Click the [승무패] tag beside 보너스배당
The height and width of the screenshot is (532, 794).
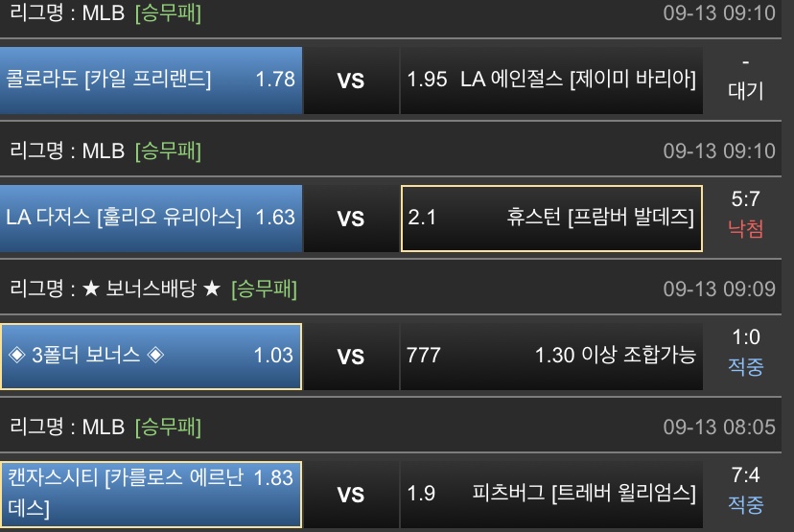click(x=264, y=288)
